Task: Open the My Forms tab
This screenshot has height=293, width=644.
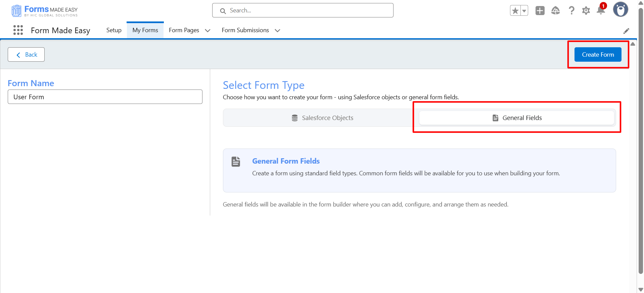Action: tap(145, 30)
